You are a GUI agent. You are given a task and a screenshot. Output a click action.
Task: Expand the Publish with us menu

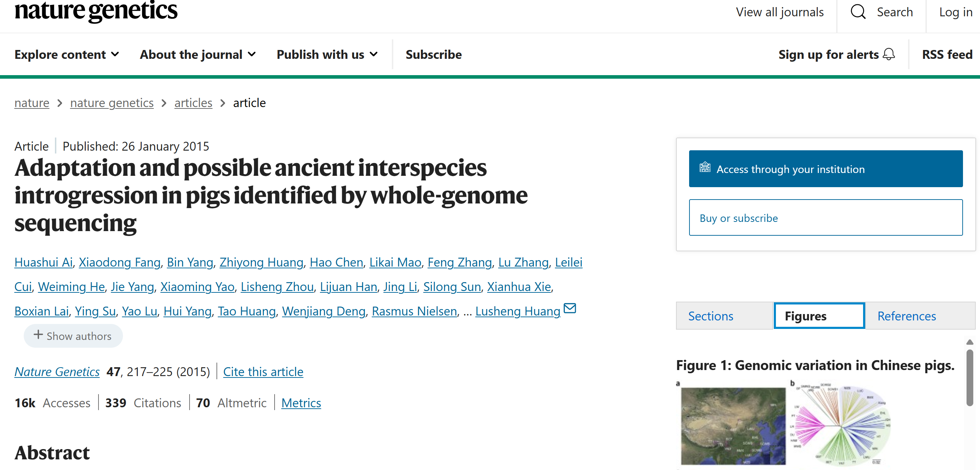point(327,55)
